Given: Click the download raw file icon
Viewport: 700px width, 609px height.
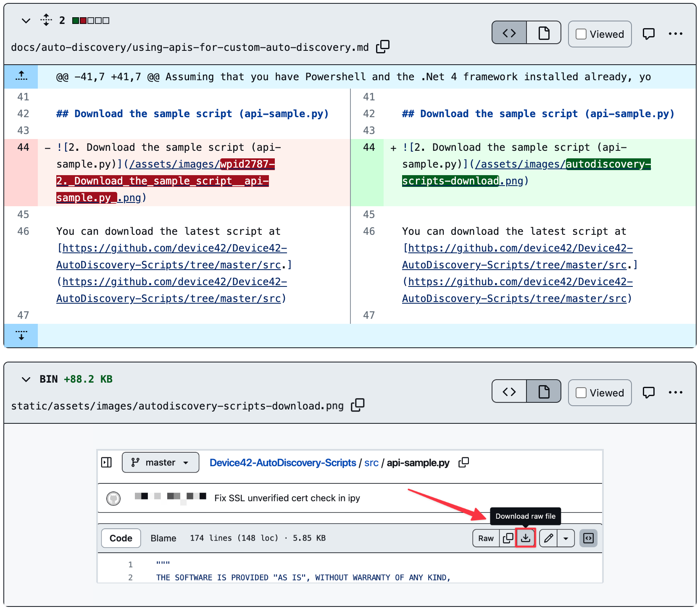Looking at the screenshot, I should [525, 538].
